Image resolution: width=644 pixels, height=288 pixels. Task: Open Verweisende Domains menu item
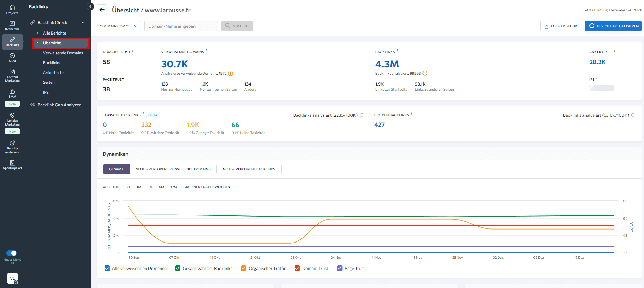(x=63, y=53)
